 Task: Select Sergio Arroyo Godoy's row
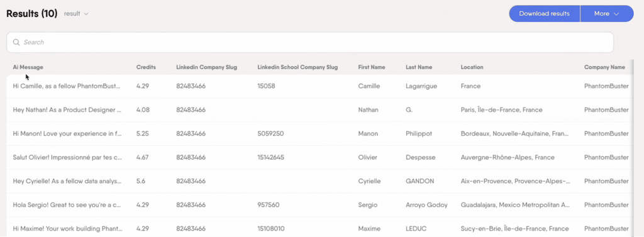(x=318, y=205)
